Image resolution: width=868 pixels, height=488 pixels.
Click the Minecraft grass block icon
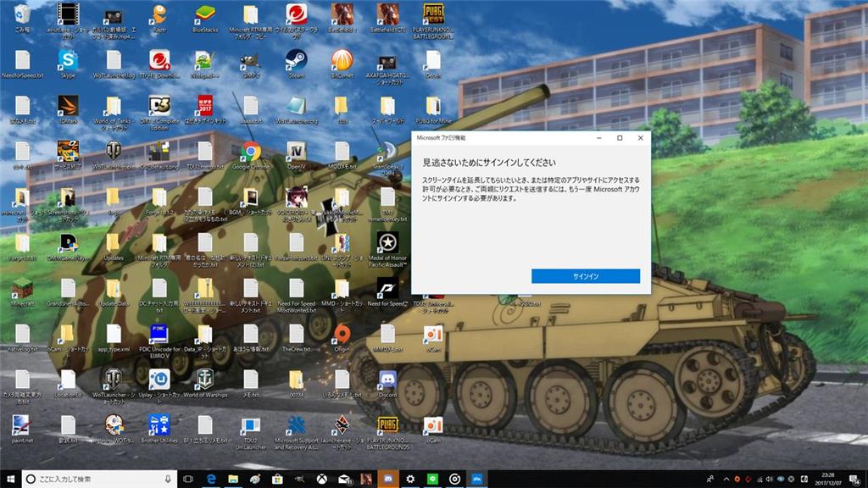tap(22, 292)
